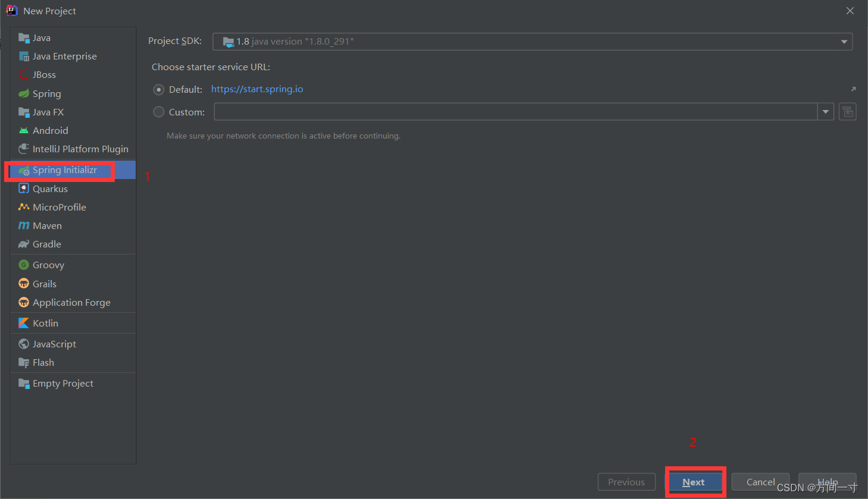
Task: Click the custom URL browse icon button
Action: click(848, 112)
